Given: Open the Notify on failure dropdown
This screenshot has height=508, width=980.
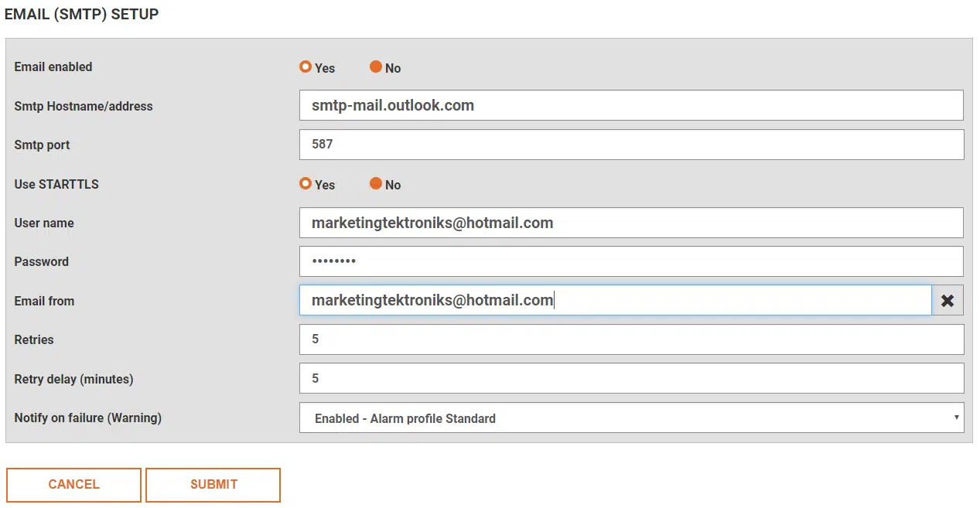Looking at the screenshot, I should pos(630,418).
